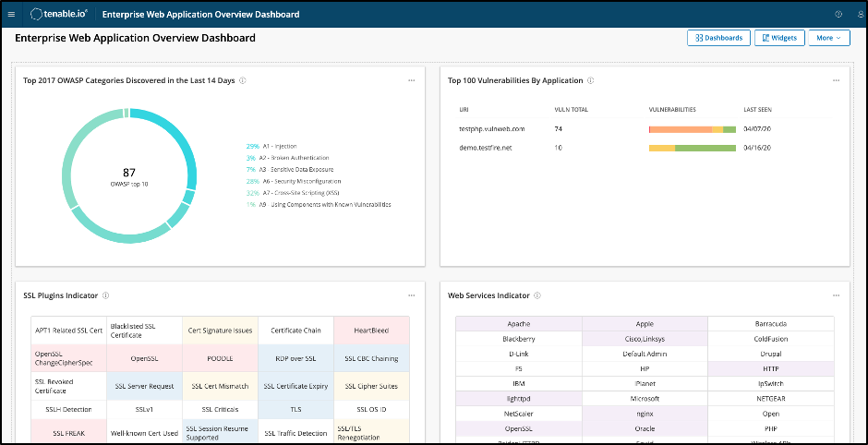
Task: Show info for Top 2017 OWASP Categories widget
Action: tap(243, 80)
